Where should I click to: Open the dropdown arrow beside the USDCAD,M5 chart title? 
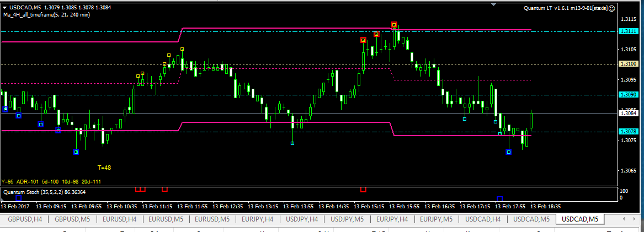[4, 7]
